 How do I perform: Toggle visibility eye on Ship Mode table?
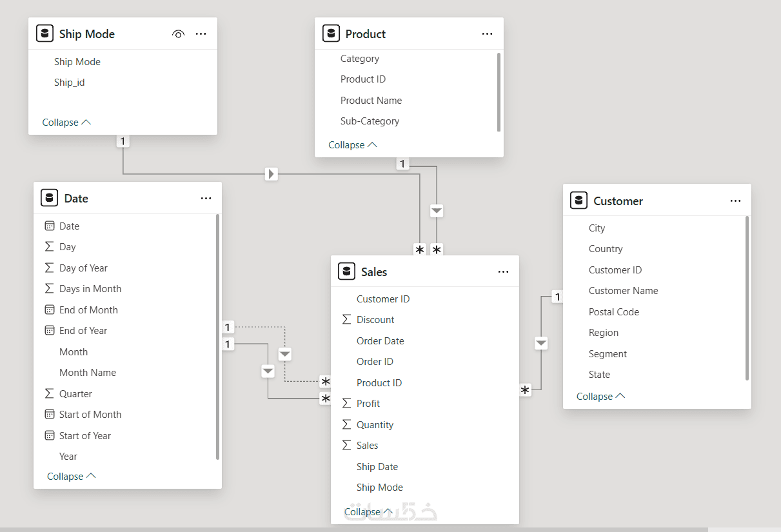179,34
